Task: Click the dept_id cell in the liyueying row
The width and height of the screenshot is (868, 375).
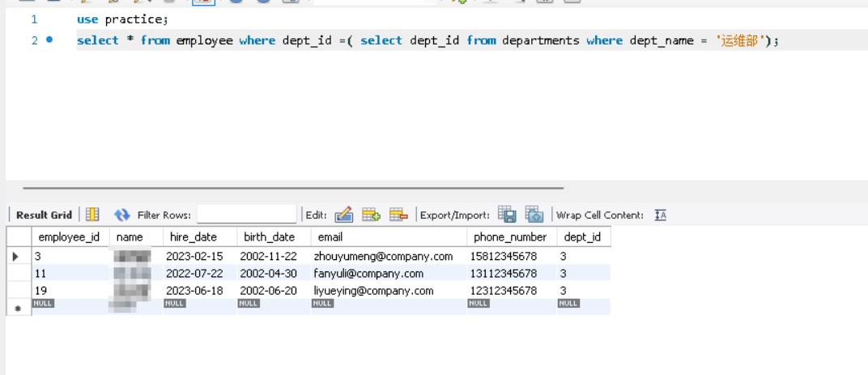Action: click(x=584, y=291)
